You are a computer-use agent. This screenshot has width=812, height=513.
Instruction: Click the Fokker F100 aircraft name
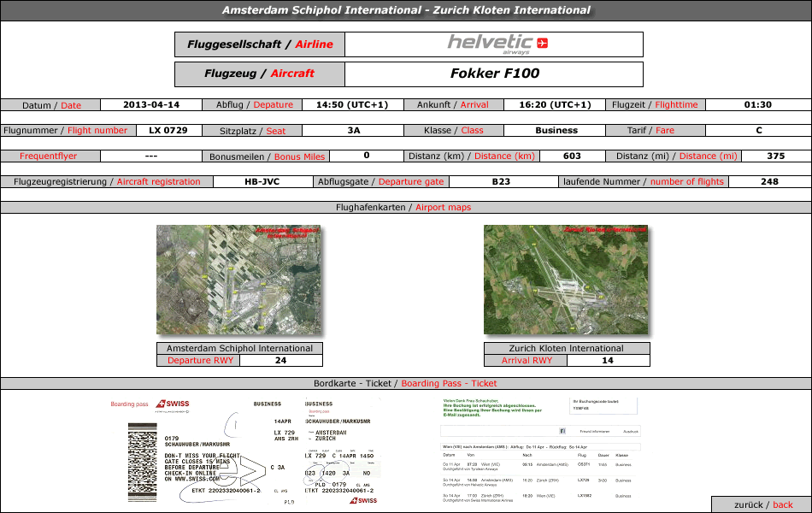(x=495, y=74)
